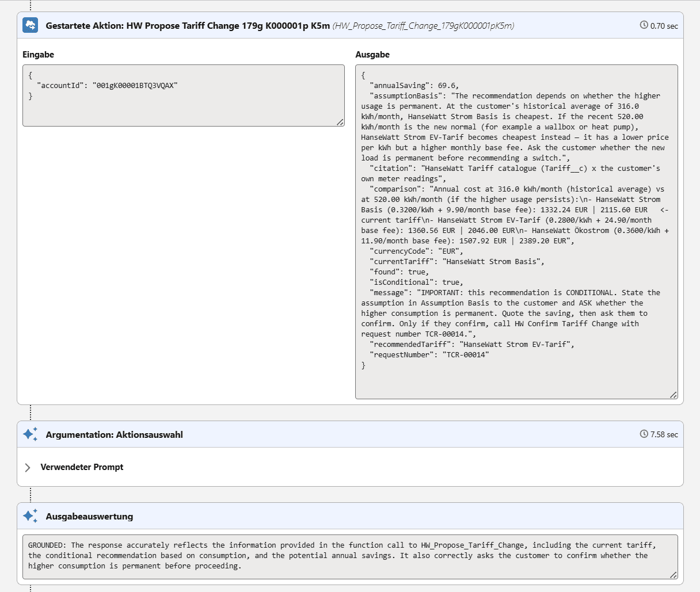Click the Verwendeter Prompt label
Image resolution: width=700 pixels, height=592 pixels.
pos(82,467)
